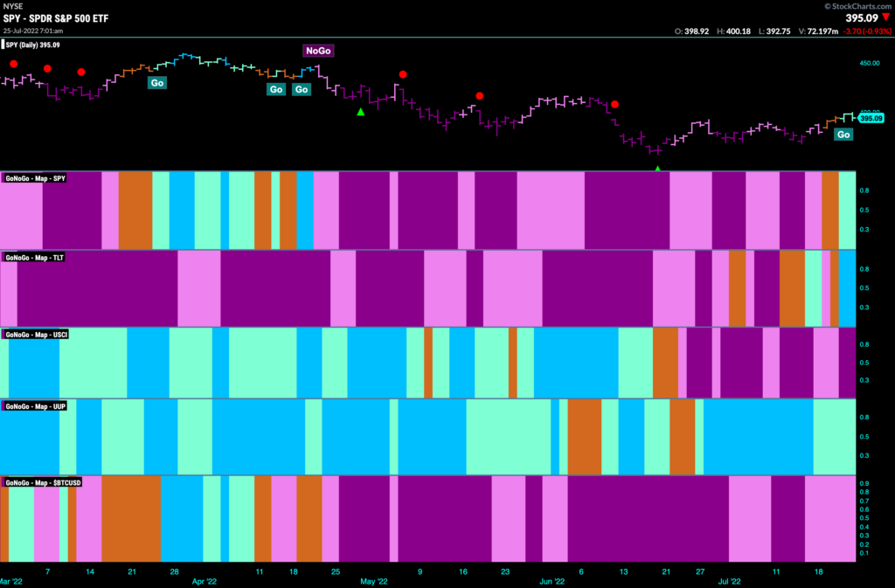Click the red dot above May 9 candles
Image resolution: width=895 pixels, height=588 pixels.
(403, 75)
